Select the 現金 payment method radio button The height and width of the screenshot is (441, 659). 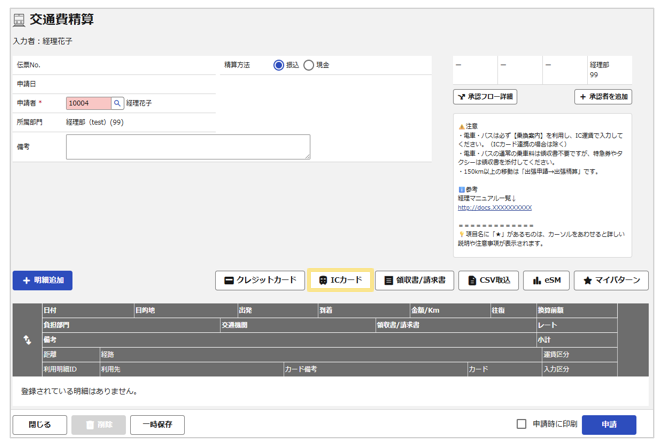point(308,65)
